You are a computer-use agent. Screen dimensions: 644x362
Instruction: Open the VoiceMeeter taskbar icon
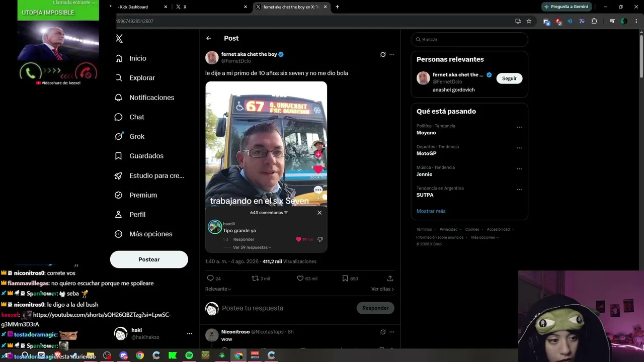coord(255,355)
